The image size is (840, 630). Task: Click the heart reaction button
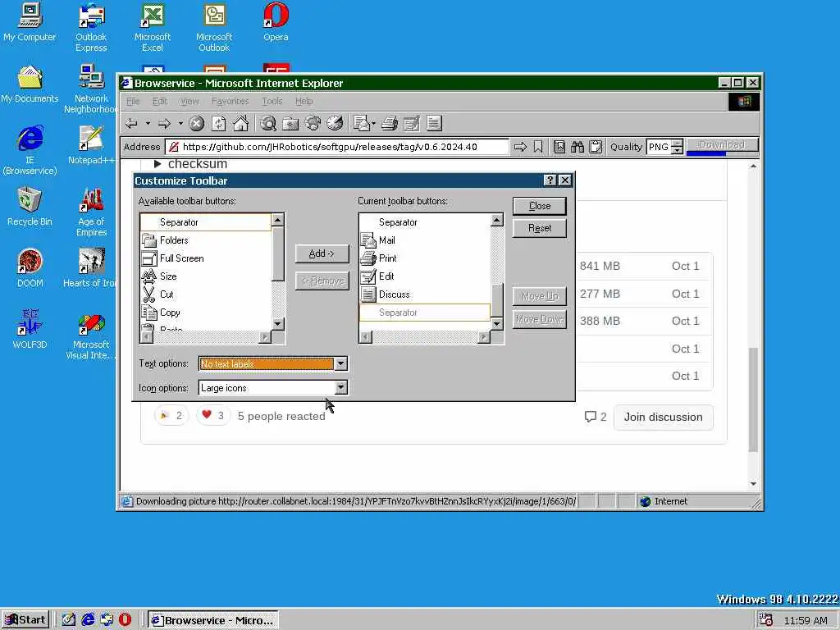[x=212, y=415]
